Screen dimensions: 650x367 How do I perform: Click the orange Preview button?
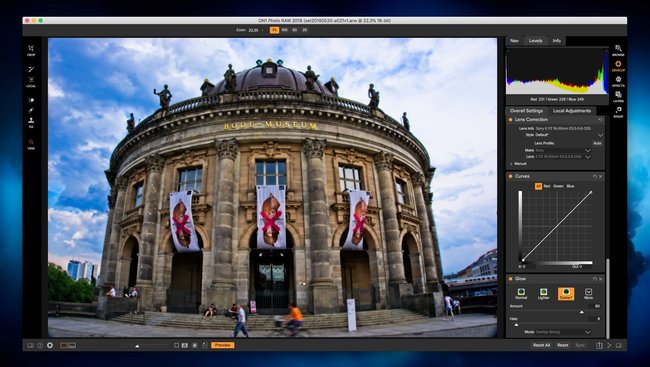coord(223,345)
